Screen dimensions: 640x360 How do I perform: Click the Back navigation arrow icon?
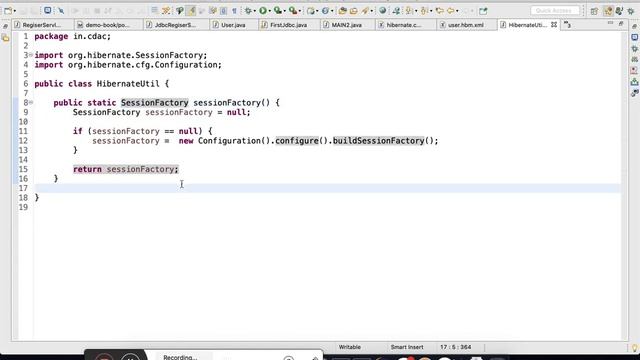pos(451,11)
